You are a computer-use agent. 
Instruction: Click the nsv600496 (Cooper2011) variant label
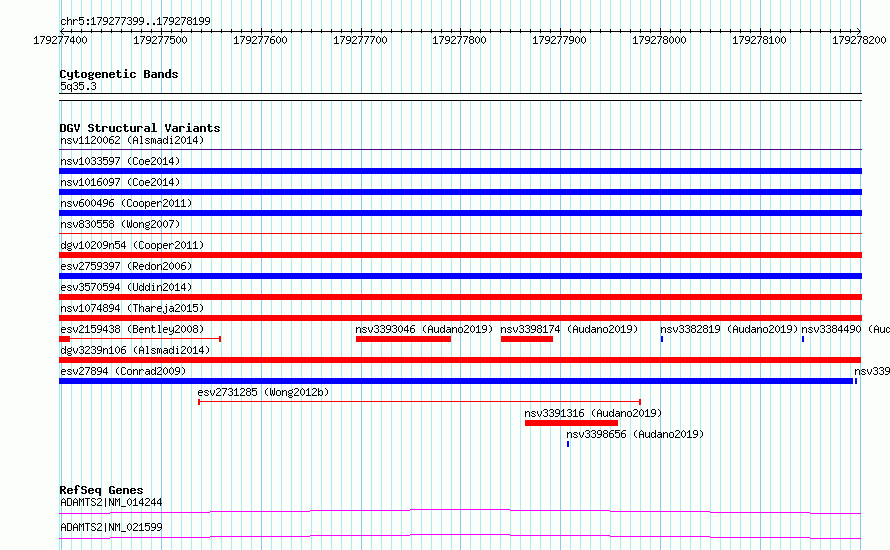126,203
